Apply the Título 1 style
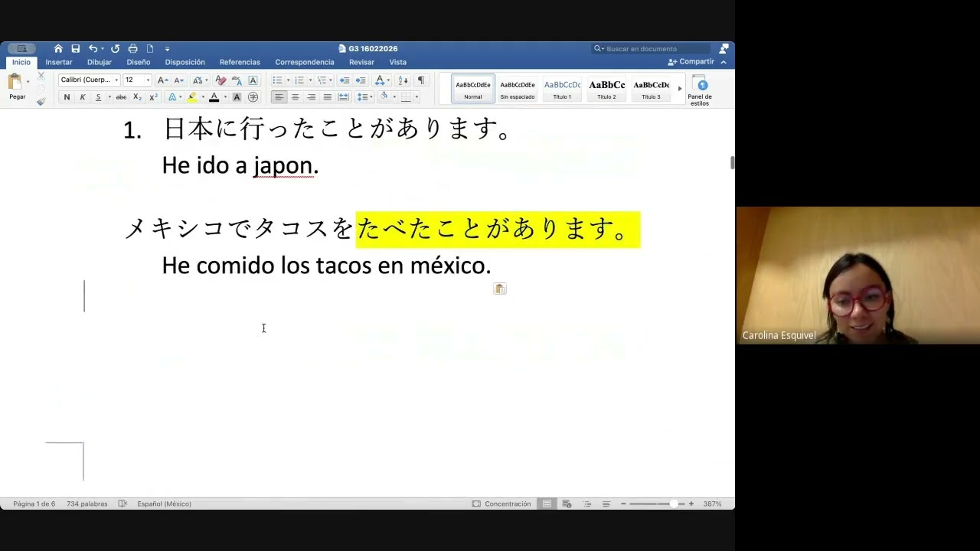980x551 pixels. click(562, 89)
